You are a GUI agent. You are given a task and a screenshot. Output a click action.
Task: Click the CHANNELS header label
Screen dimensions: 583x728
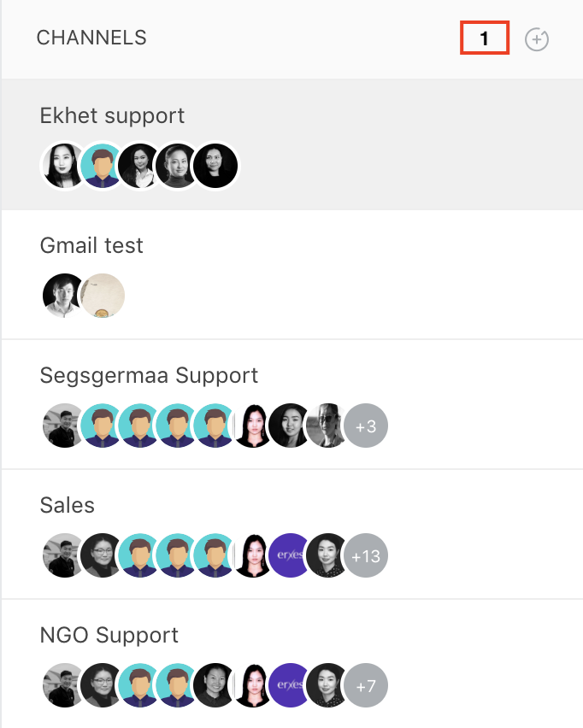pyautogui.click(x=91, y=38)
